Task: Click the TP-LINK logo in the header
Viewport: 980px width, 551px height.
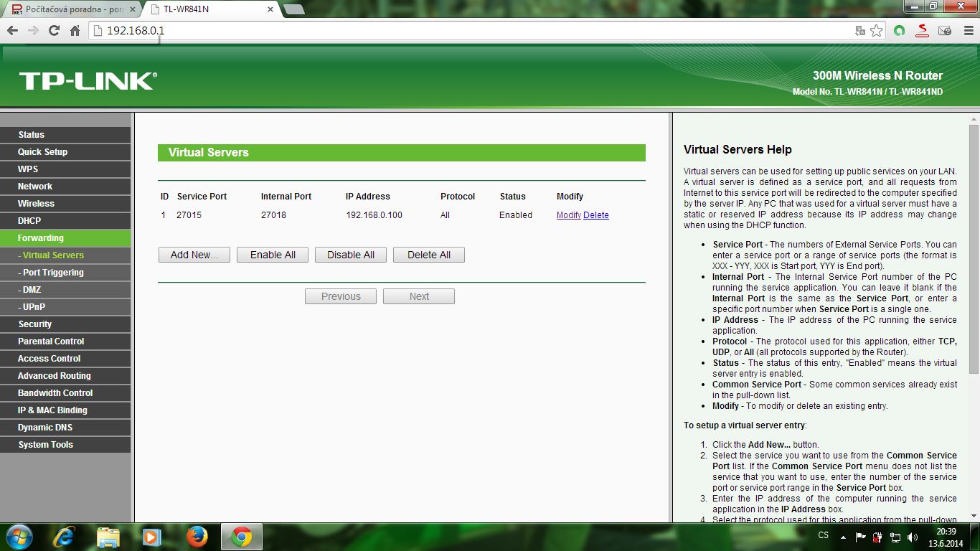Action: point(88,81)
